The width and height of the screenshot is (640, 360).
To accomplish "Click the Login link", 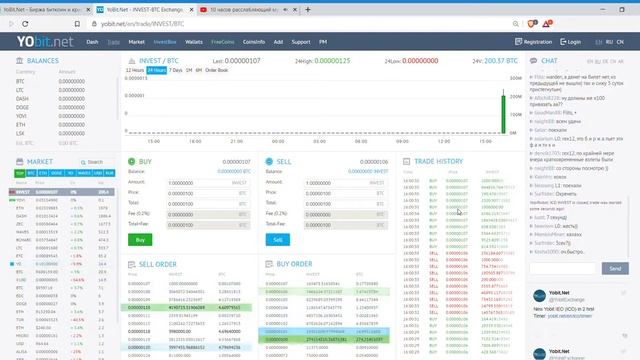I will (574, 42).
